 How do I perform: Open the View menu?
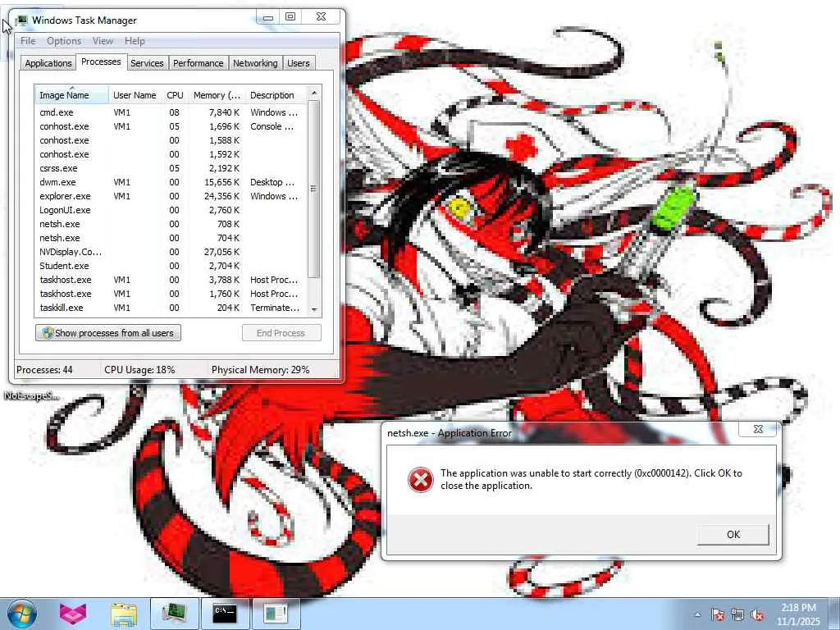[x=103, y=41]
